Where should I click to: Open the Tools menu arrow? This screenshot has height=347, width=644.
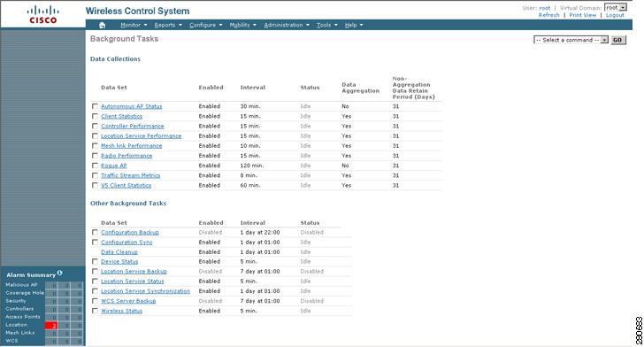pyautogui.click(x=336, y=25)
